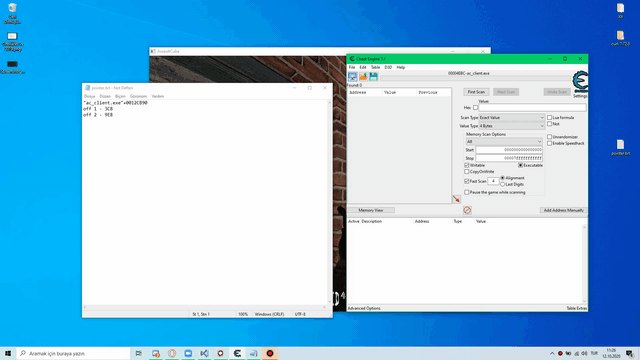Open Cheat Engine Help menu
640x360 pixels.
tap(401, 67)
